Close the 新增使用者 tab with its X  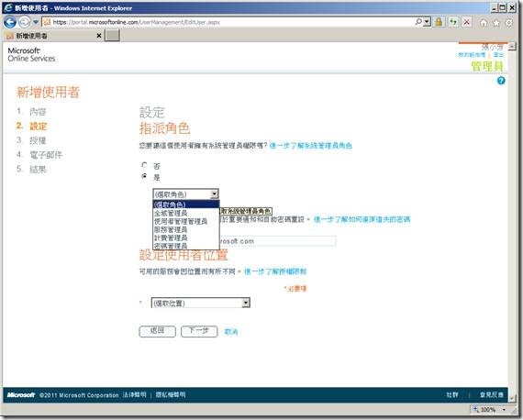[99, 36]
